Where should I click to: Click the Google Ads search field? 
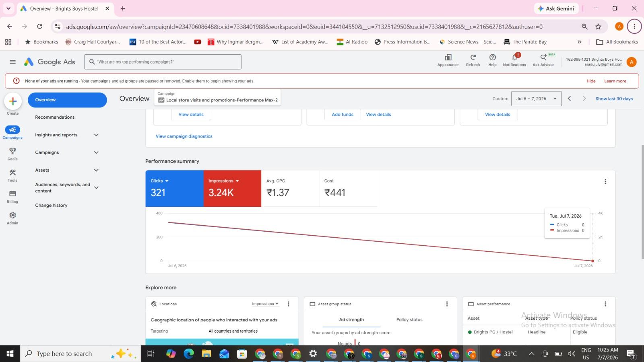point(163,62)
